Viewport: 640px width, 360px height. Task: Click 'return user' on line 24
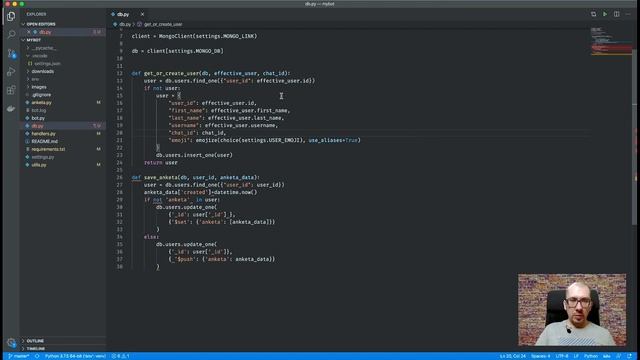click(160, 162)
